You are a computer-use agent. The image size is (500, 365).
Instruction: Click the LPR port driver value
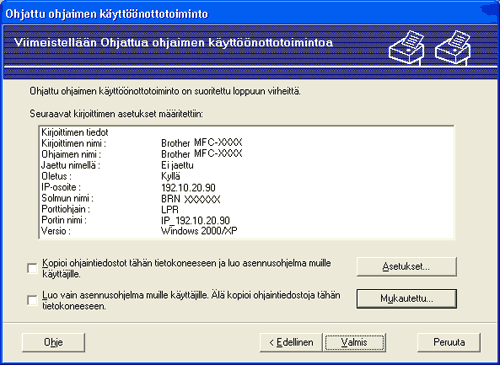[x=170, y=210]
